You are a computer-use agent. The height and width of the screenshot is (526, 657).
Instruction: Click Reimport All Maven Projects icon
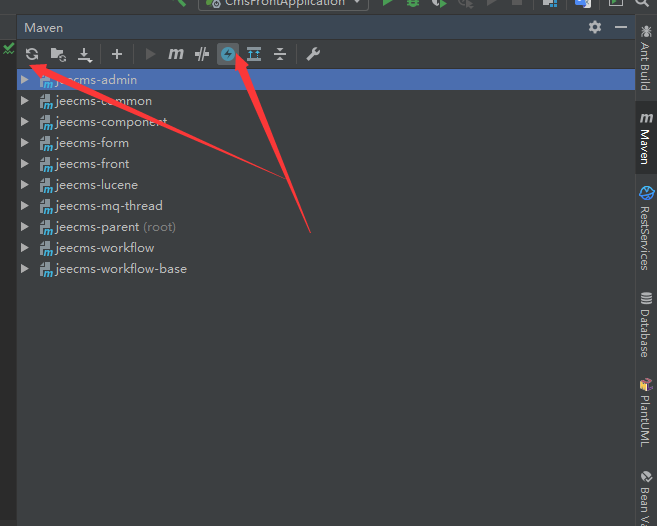pos(32,54)
